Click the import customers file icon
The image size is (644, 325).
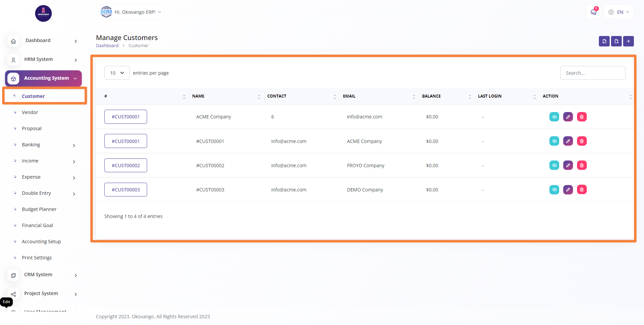coord(604,41)
